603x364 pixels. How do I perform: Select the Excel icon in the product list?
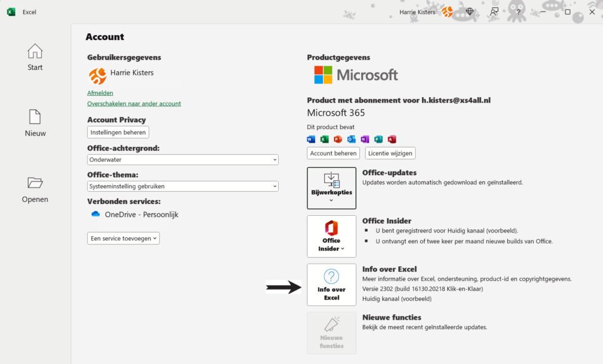324,139
